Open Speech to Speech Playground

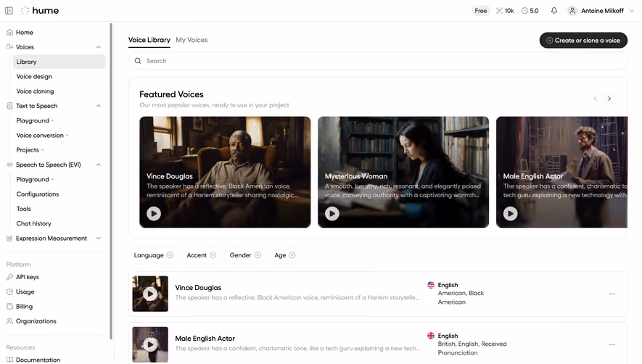click(33, 179)
